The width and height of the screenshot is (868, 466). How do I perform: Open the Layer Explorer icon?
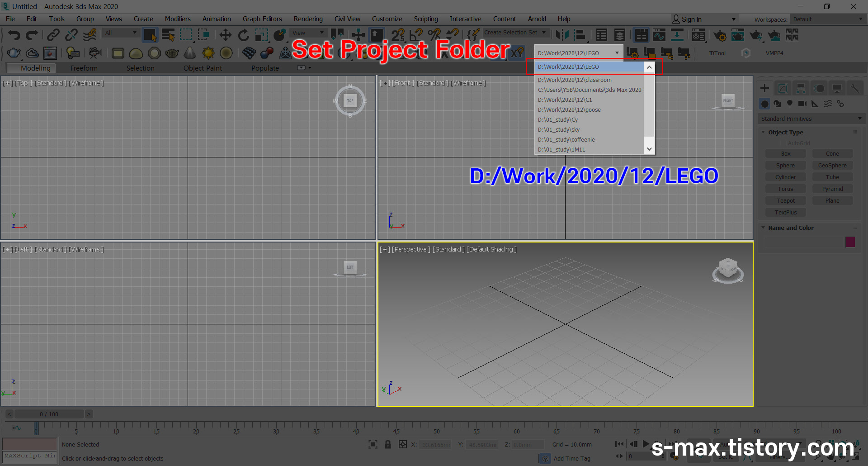[x=620, y=35]
